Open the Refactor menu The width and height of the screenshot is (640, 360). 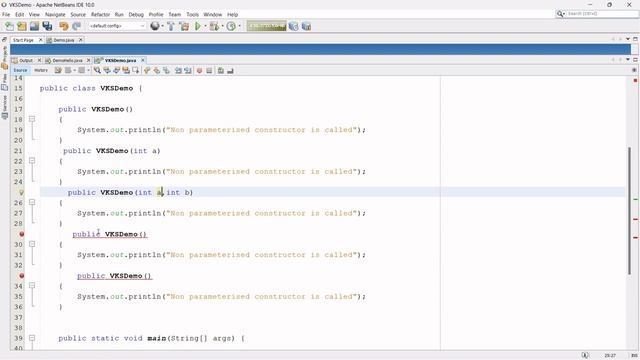click(100, 14)
